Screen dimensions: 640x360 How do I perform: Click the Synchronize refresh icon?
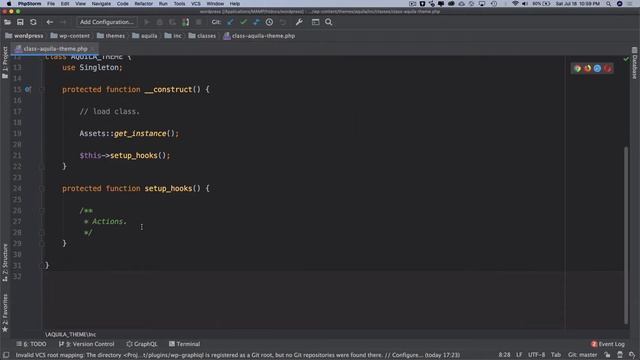[33, 22]
